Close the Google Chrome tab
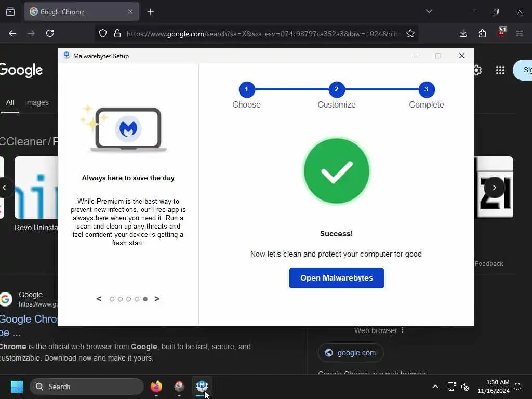Viewport: 532px width, 399px height. coord(130,11)
